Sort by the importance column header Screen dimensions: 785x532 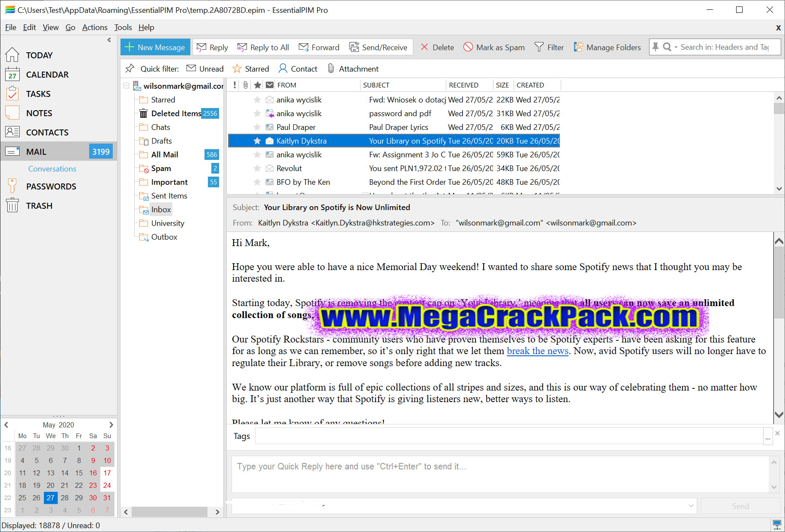235,85
